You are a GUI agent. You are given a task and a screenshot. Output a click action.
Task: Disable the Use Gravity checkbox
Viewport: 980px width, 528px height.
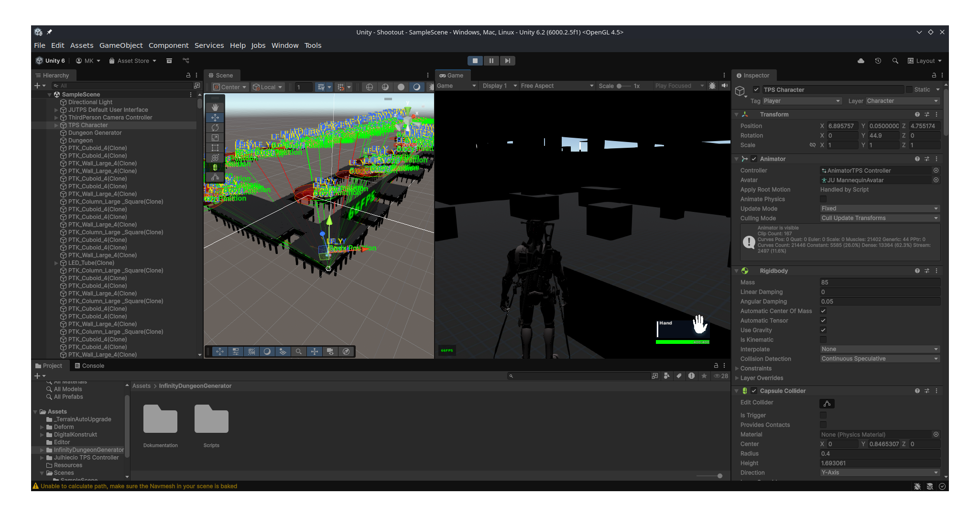click(823, 330)
